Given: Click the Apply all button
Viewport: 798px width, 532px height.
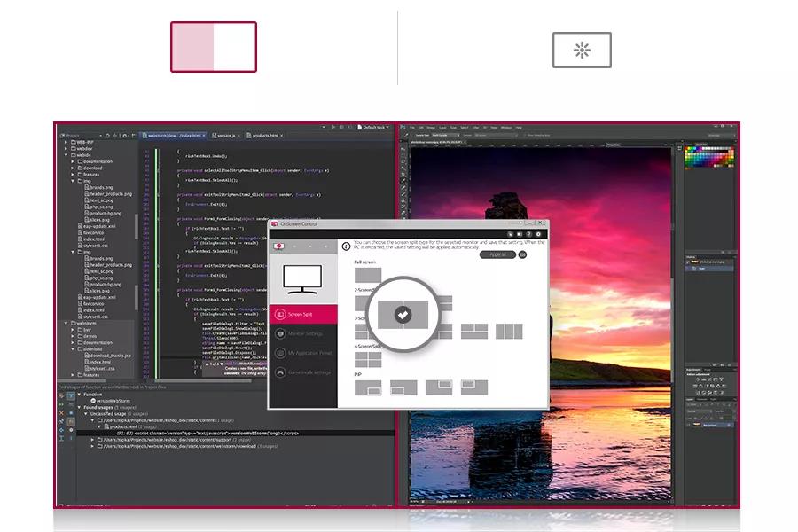Looking at the screenshot, I should [x=497, y=254].
